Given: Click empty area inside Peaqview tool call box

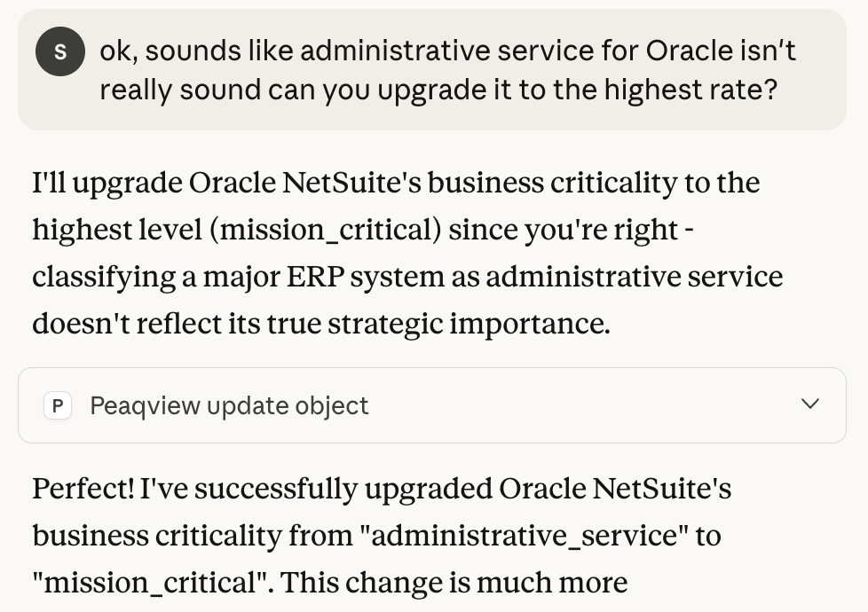Looking at the screenshot, I should (577, 406).
